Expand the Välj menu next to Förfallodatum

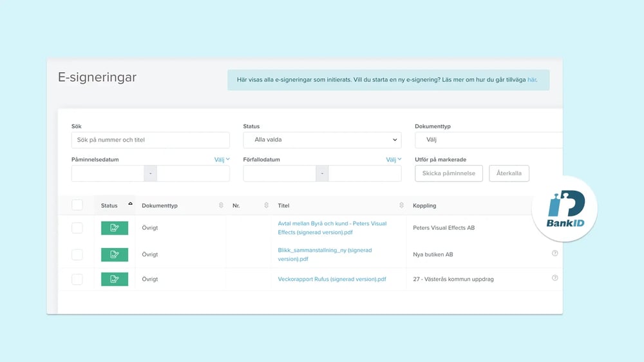[x=393, y=159]
